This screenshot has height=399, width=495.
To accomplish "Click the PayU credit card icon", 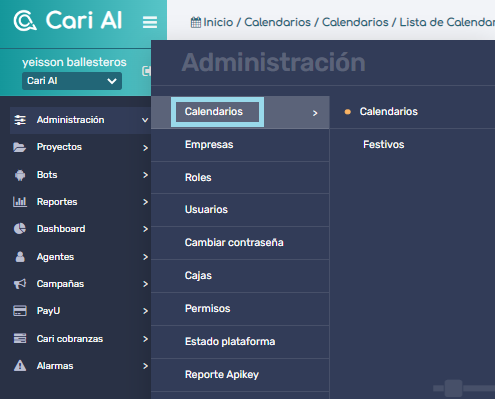I will click(20, 311).
